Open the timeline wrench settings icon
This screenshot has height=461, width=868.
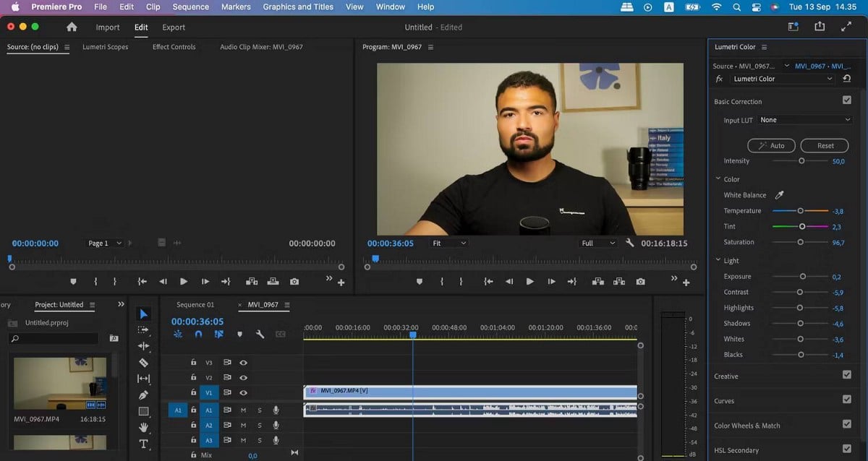[x=260, y=334]
